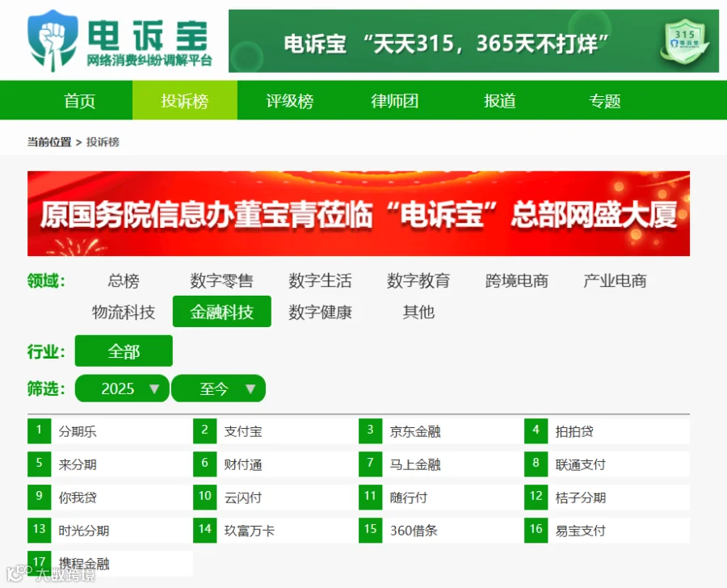Viewport: 727px width, 588px height.
Task: Open the 律师团 tab
Action: coord(394,100)
